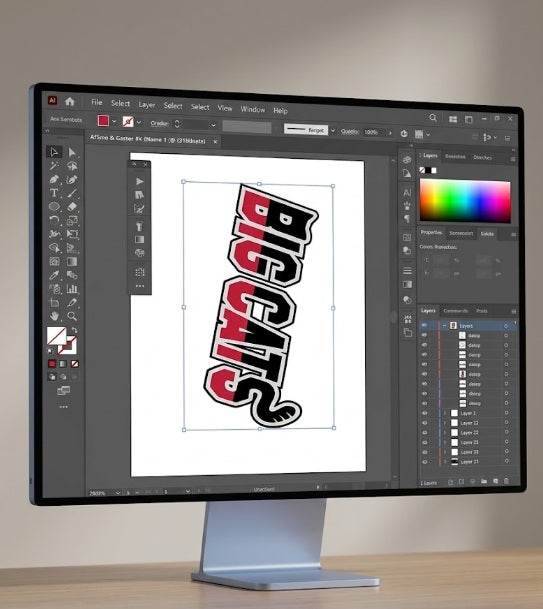Switch to the Properties panel tab

pyautogui.click(x=432, y=232)
